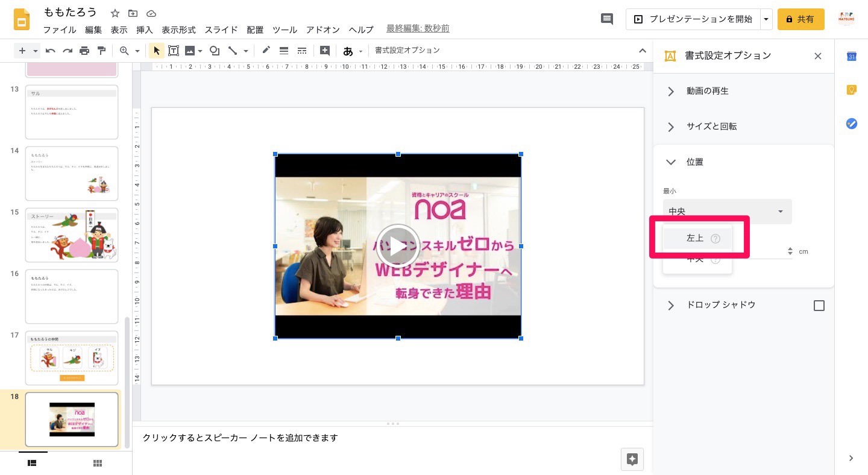Open the input tools dropdown arrow
868x475 pixels.
(361, 51)
